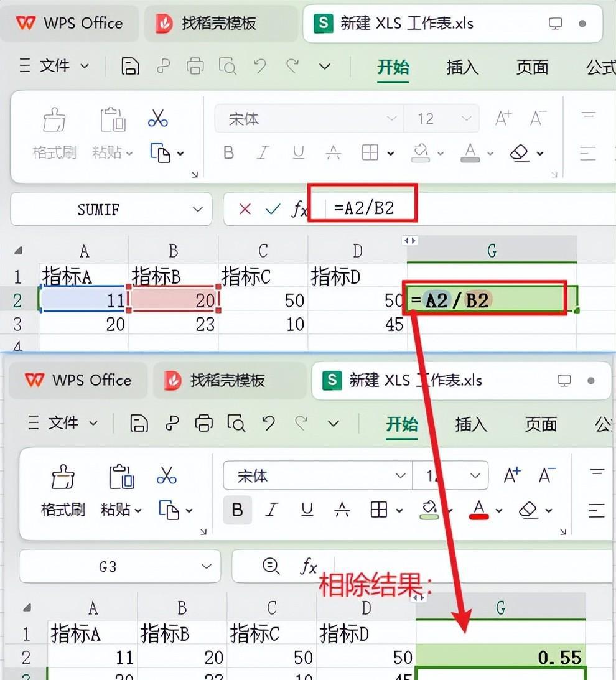Expand name box G3 dropdown
Image resolution: width=616 pixels, height=680 pixels.
[x=207, y=566]
